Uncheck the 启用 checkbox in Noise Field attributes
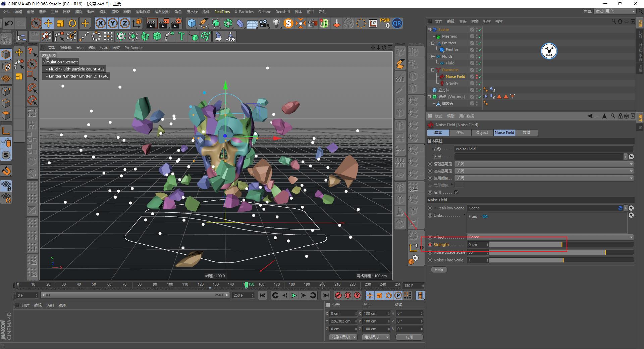The image size is (644, 349). pyautogui.click(x=456, y=192)
